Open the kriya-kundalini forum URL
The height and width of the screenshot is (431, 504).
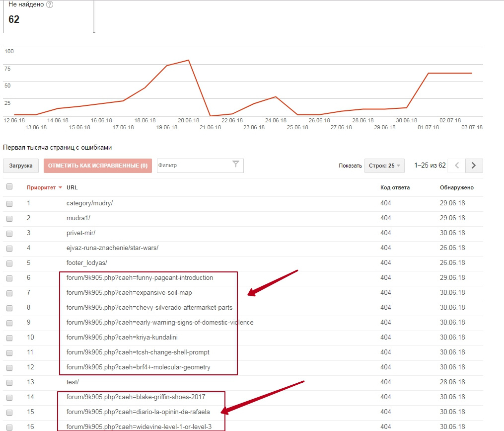coord(122,338)
